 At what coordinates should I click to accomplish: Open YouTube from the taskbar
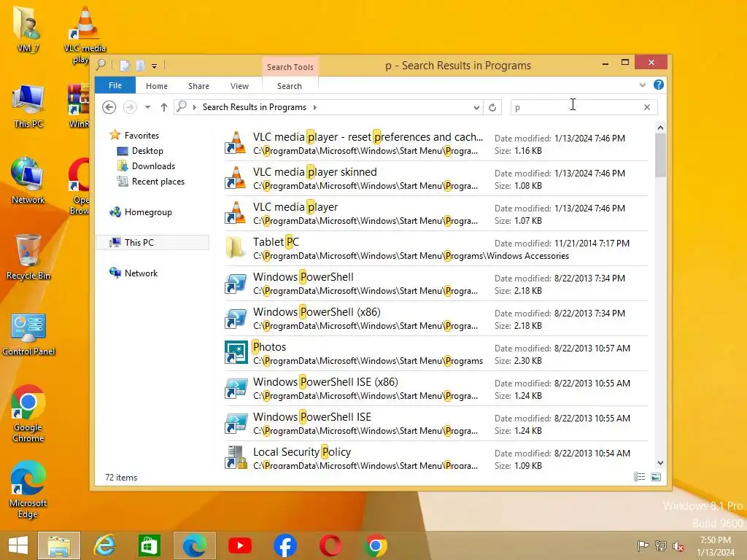pos(239,545)
